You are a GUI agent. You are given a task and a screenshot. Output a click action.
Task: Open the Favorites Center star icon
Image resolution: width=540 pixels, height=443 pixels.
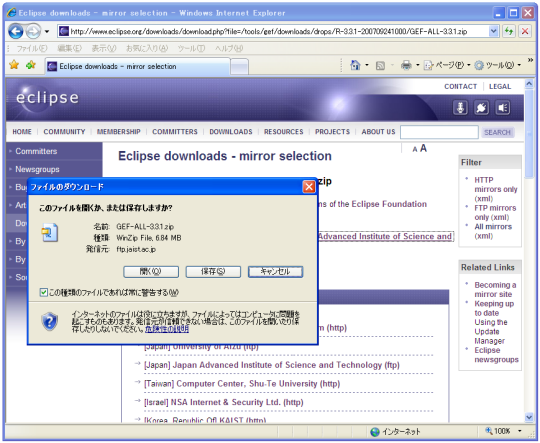(14, 64)
